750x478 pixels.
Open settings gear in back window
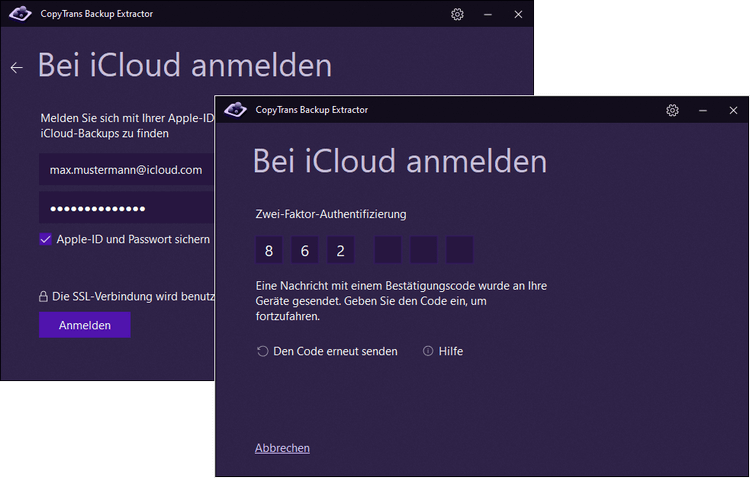click(x=457, y=14)
